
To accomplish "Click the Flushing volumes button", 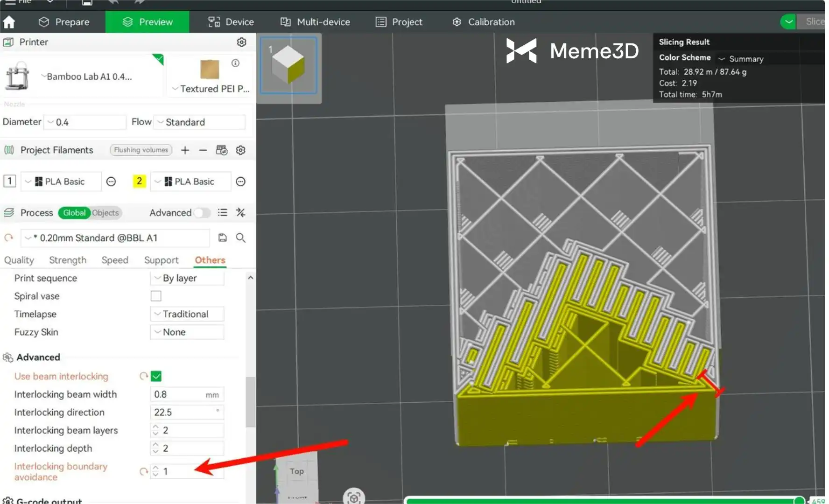I will 141,150.
